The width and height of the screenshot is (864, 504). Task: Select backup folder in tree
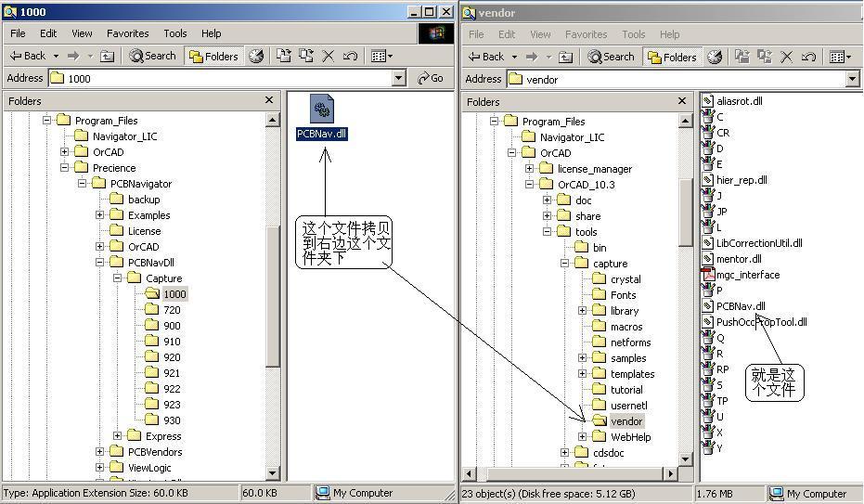tap(143, 200)
